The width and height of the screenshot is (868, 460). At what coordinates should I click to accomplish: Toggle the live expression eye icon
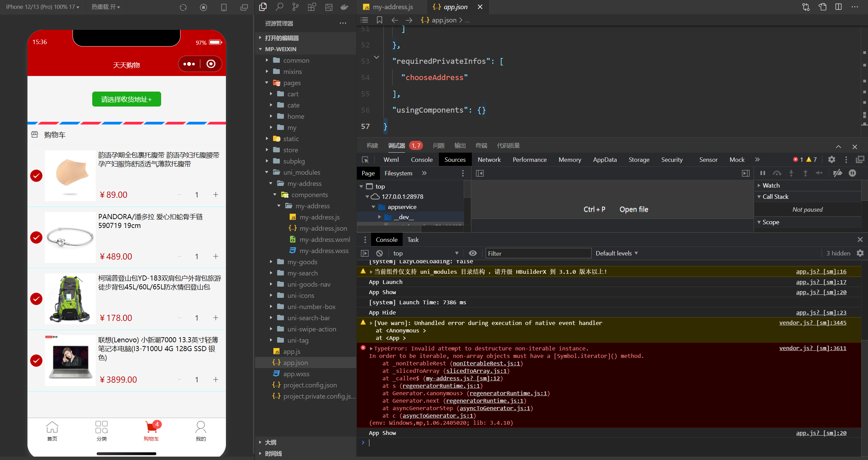472,253
